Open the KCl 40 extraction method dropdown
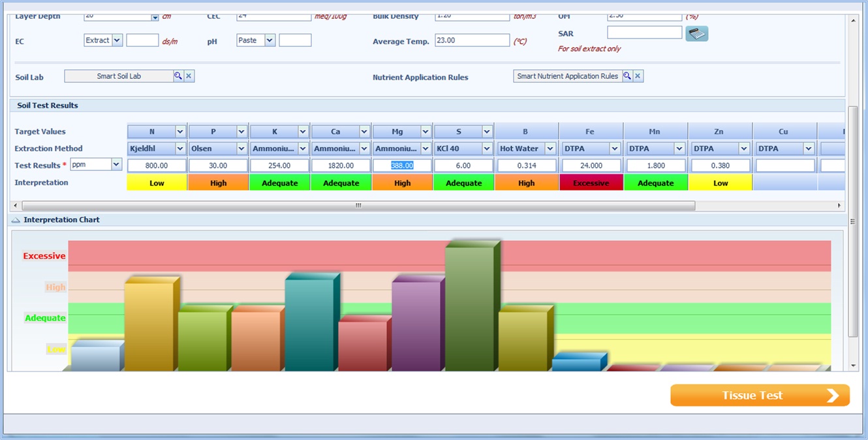This screenshot has height=440, width=868. point(488,149)
